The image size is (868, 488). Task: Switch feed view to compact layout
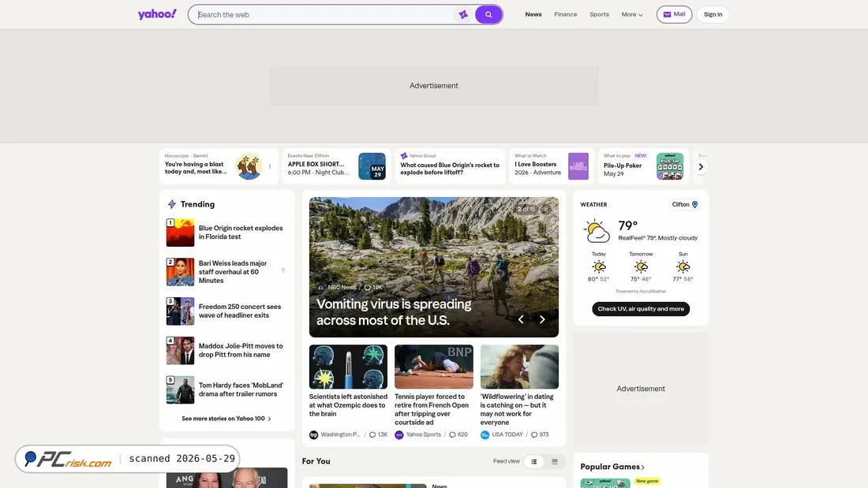pyautogui.click(x=554, y=461)
